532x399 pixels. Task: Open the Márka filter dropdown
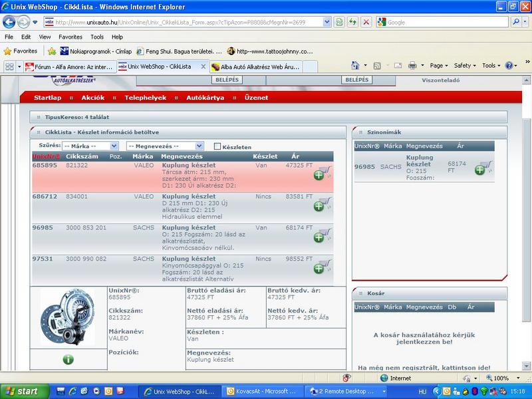tap(90, 146)
